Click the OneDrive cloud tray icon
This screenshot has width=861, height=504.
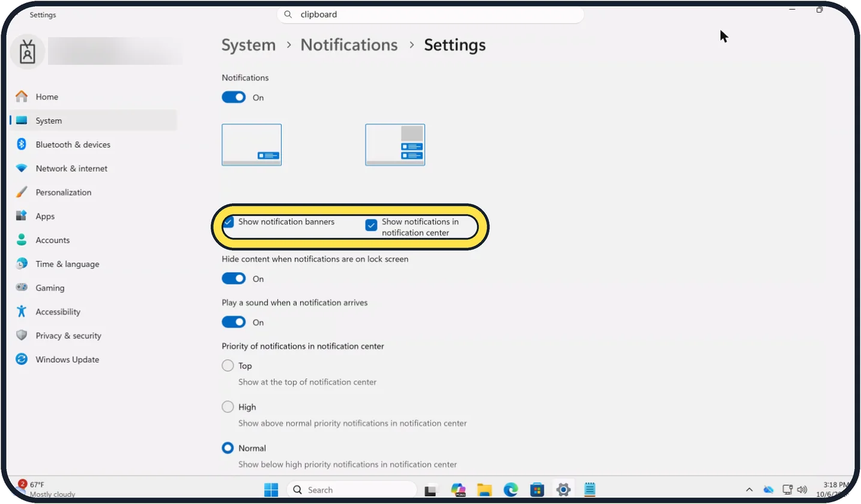pyautogui.click(x=768, y=490)
